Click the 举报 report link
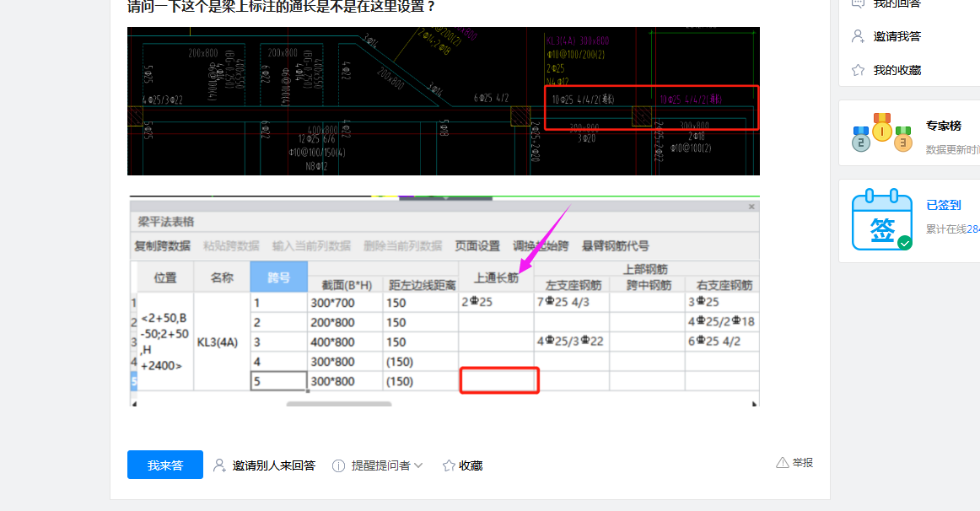Viewport: 980px width, 511px height. 803,463
